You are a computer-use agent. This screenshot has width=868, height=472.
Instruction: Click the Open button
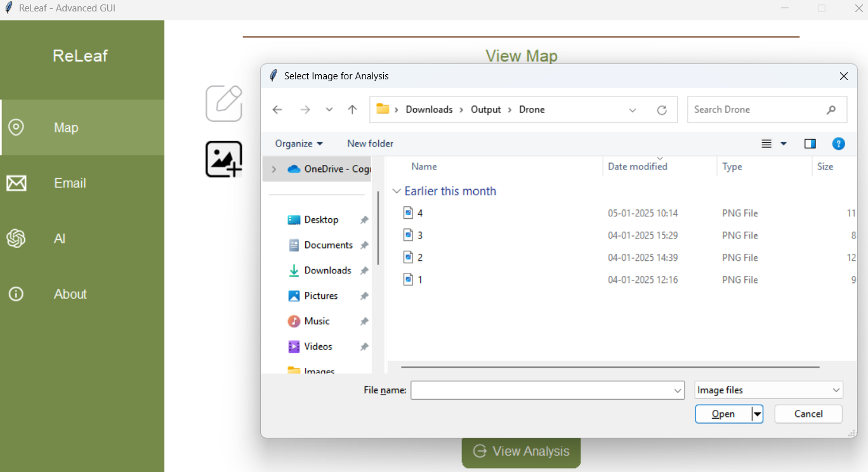[723, 414]
